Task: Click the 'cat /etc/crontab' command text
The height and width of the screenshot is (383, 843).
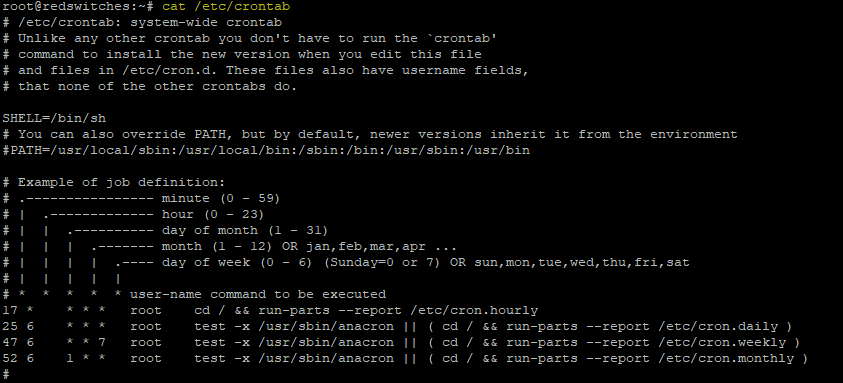Action: [x=226, y=6]
